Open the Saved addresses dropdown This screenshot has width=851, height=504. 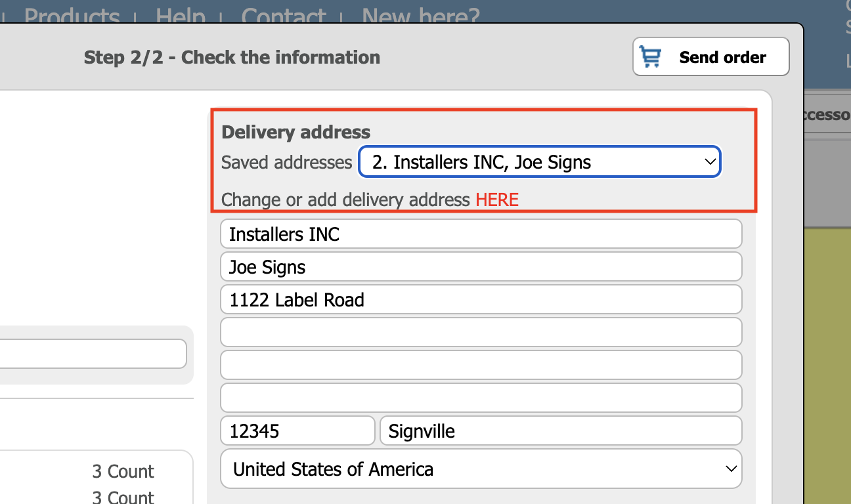click(539, 162)
